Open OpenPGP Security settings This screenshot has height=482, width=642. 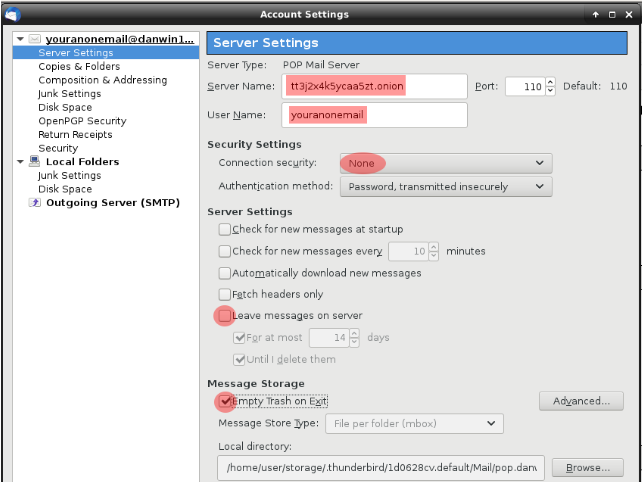coord(82,121)
